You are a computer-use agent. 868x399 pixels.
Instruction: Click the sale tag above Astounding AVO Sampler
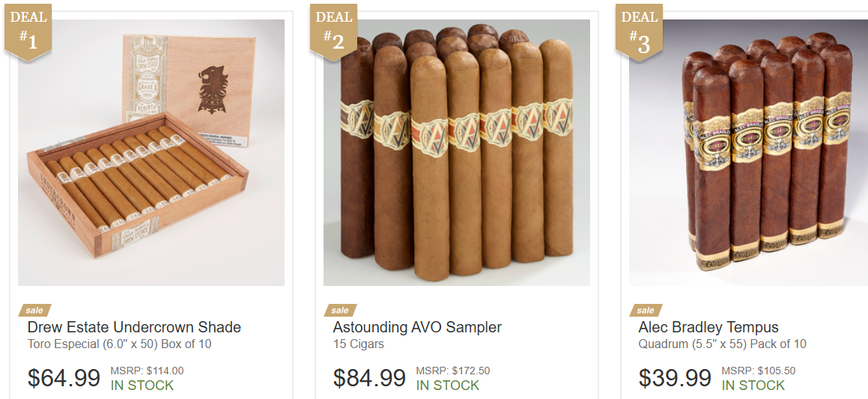click(x=340, y=310)
